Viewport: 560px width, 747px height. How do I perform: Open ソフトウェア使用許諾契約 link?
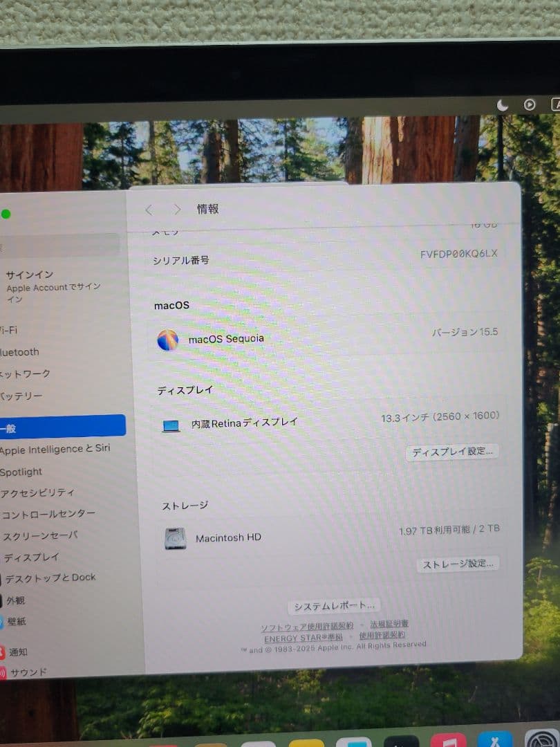307,627
